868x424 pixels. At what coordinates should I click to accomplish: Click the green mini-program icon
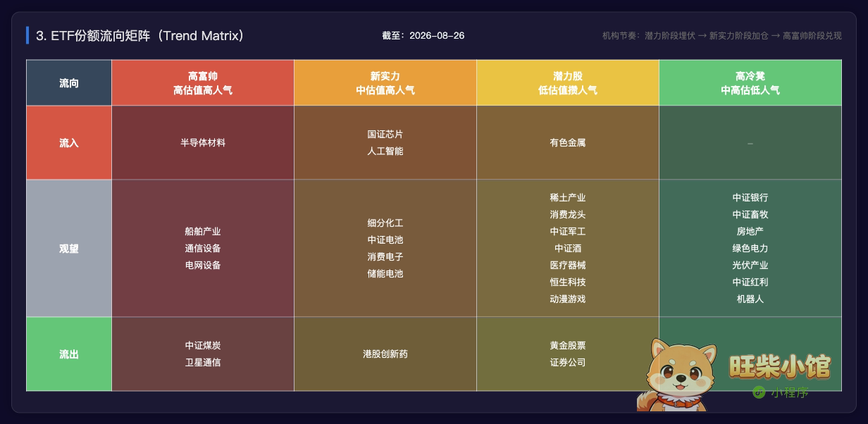pyautogui.click(x=759, y=392)
